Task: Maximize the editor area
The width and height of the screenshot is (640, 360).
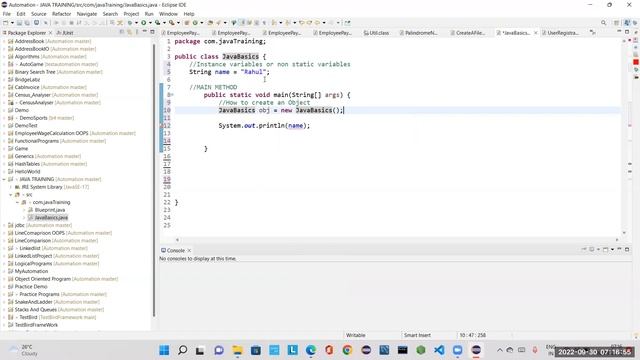Action: coord(627,32)
